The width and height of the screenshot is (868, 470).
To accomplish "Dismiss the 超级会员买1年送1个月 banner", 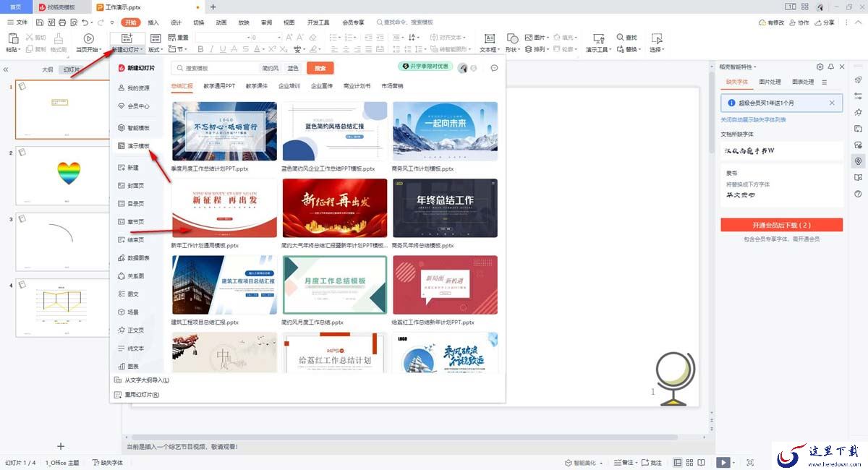I will coord(832,103).
